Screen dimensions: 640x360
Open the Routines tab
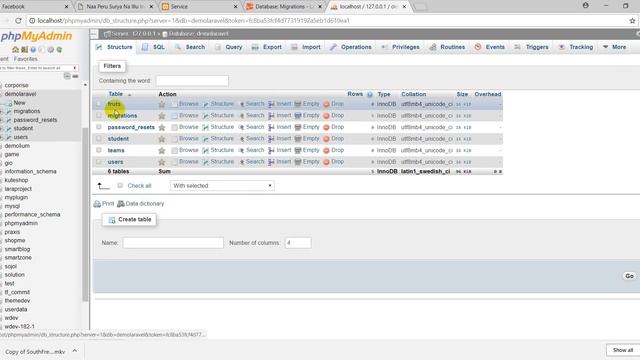[447, 47]
